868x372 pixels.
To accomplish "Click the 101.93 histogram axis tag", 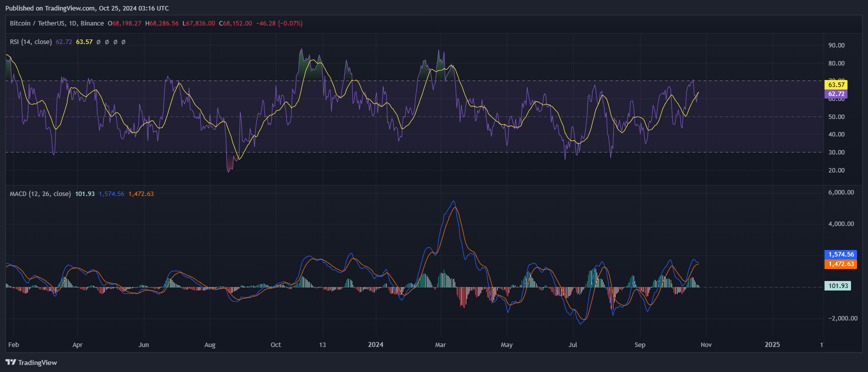I will (x=838, y=286).
